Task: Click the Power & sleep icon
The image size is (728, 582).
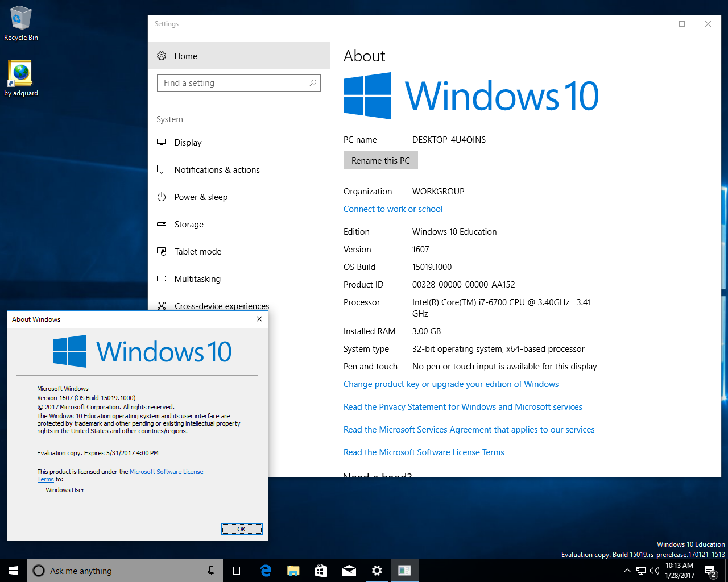Action: 162,197
